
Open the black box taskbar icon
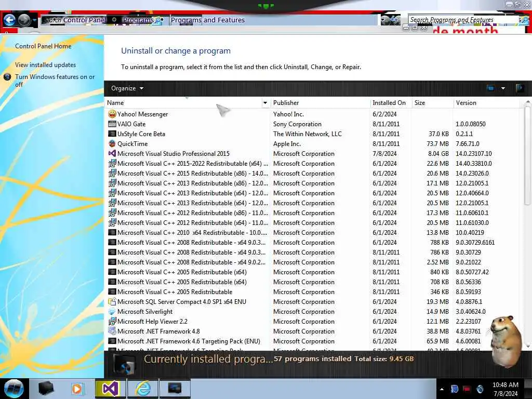pos(46,389)
